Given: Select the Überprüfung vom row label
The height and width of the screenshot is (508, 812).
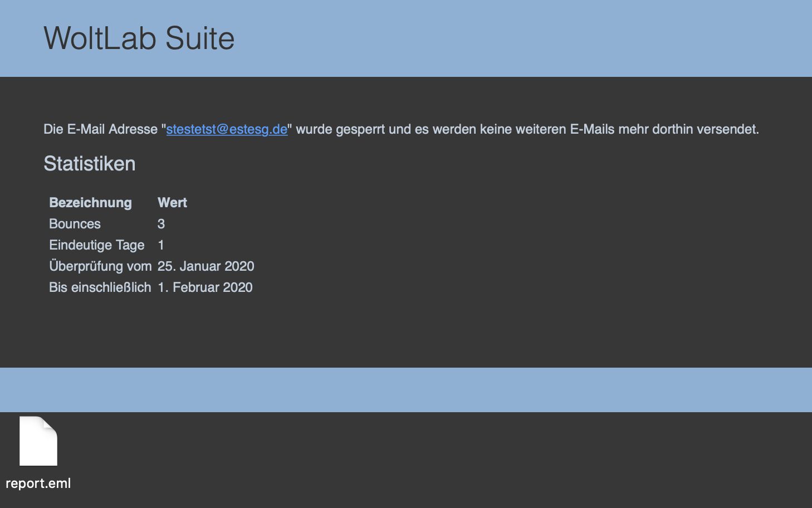Looking at the screenshot, I should 100,266.
